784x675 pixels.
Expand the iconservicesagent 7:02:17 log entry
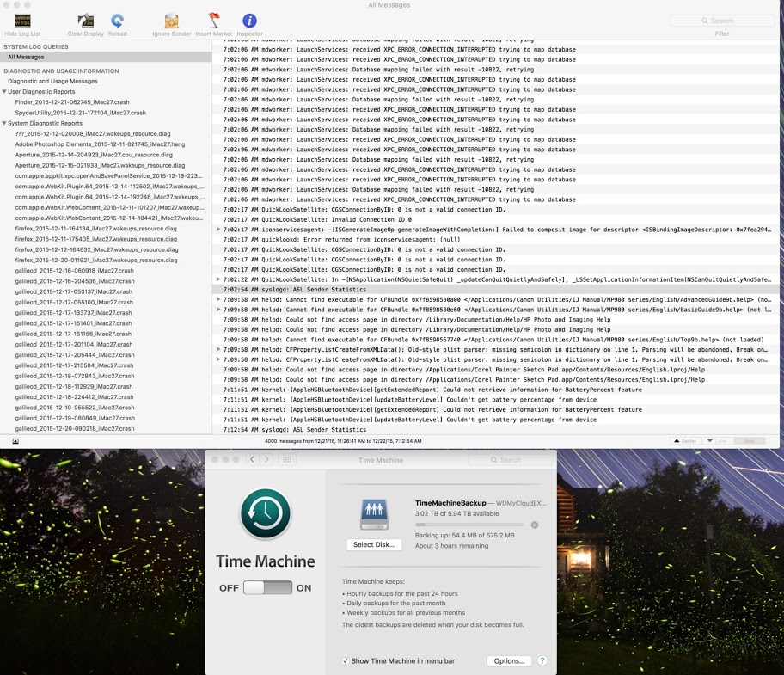[218, 230]
